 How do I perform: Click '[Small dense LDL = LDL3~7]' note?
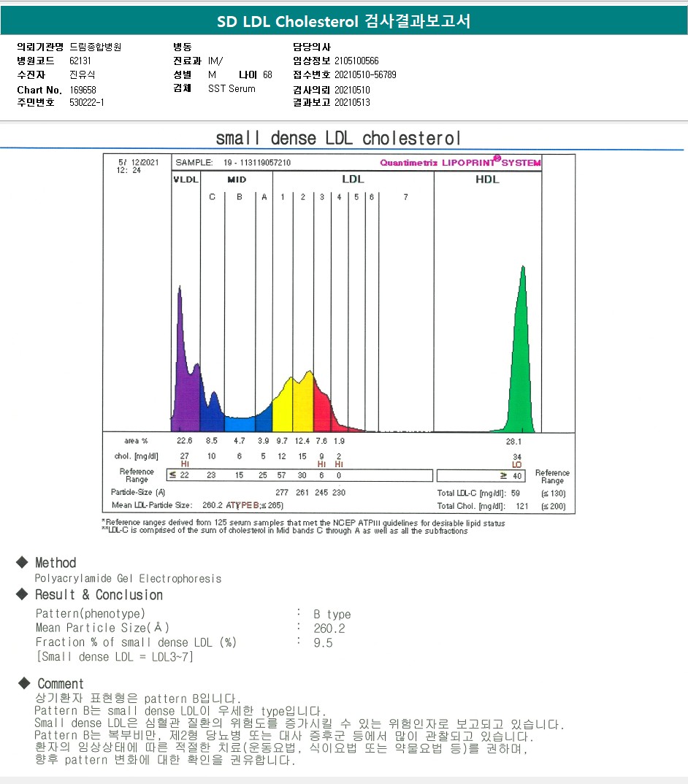coord(115,657)
